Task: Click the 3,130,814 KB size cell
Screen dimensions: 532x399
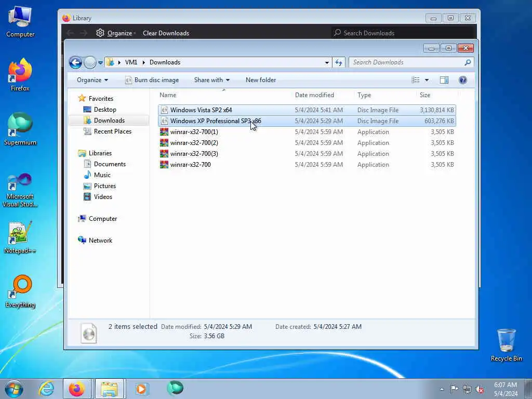Action: click(x=436, y=110)
